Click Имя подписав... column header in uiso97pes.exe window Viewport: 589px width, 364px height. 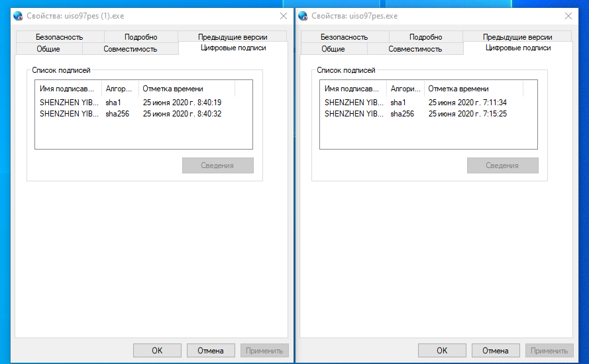[353, 89]
